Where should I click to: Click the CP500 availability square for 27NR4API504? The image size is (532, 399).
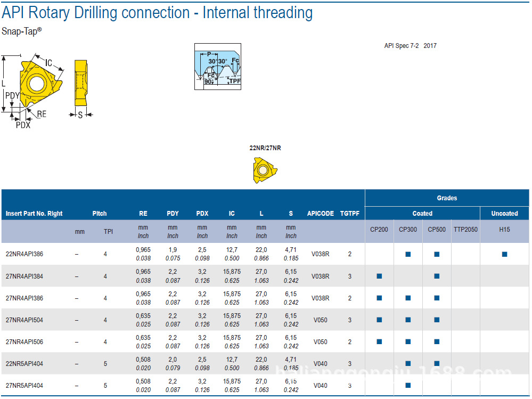pyautogui.click(x=437, y=320)
